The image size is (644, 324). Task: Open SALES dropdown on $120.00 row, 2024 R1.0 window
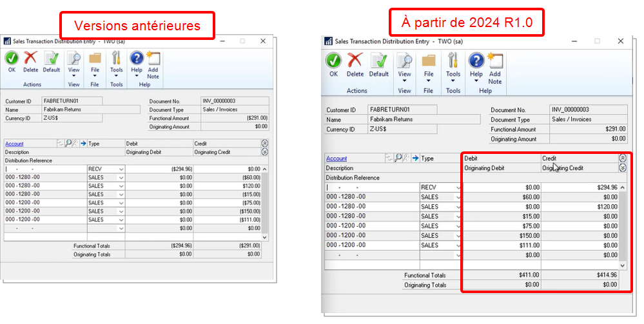coord(458,207)
